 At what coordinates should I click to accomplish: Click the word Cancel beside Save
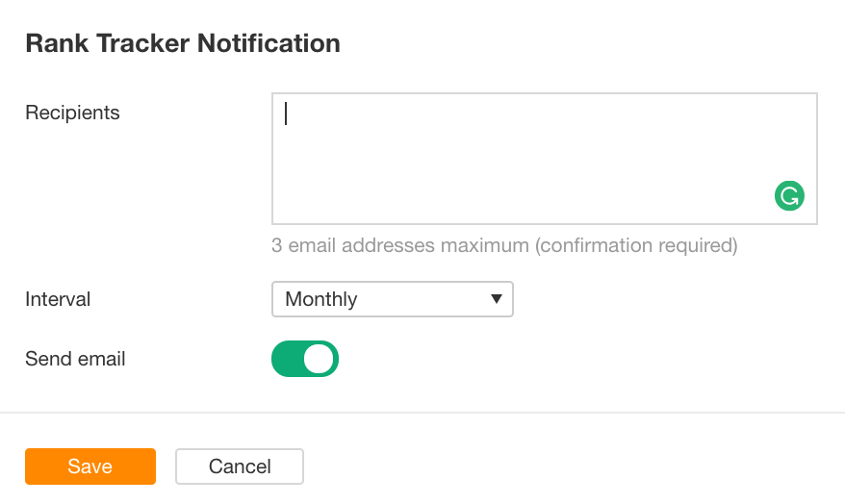tap(240, 466)
